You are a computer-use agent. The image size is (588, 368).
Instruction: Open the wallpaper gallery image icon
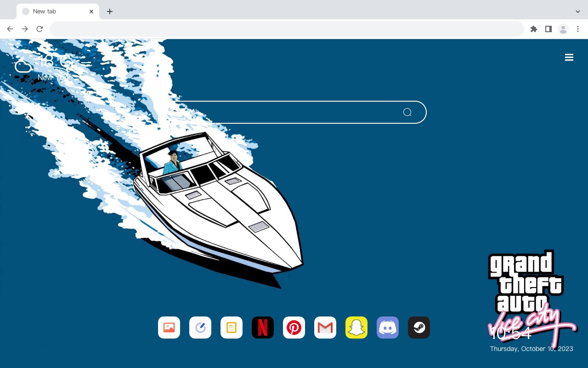169,328
